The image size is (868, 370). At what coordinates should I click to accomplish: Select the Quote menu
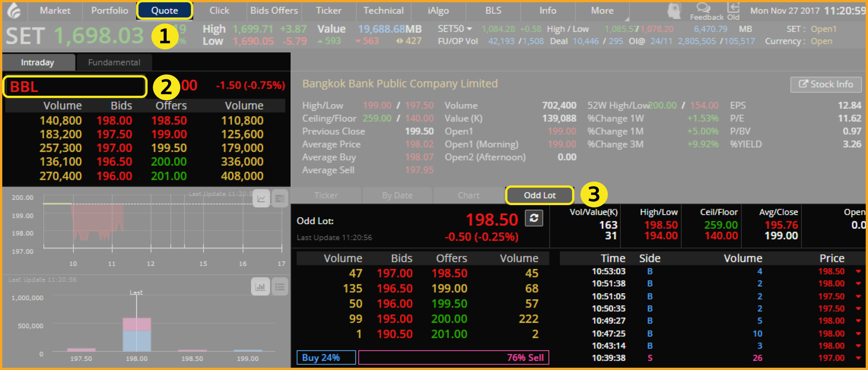point(164,11)
